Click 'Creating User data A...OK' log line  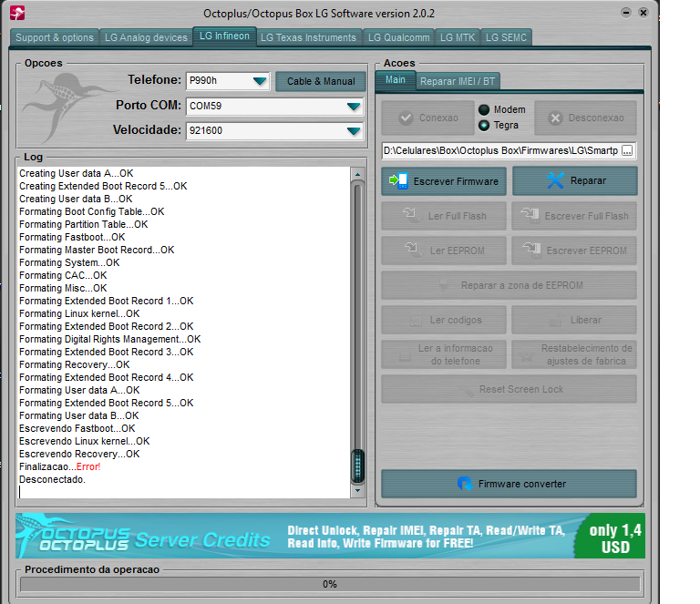pos(77,173)
